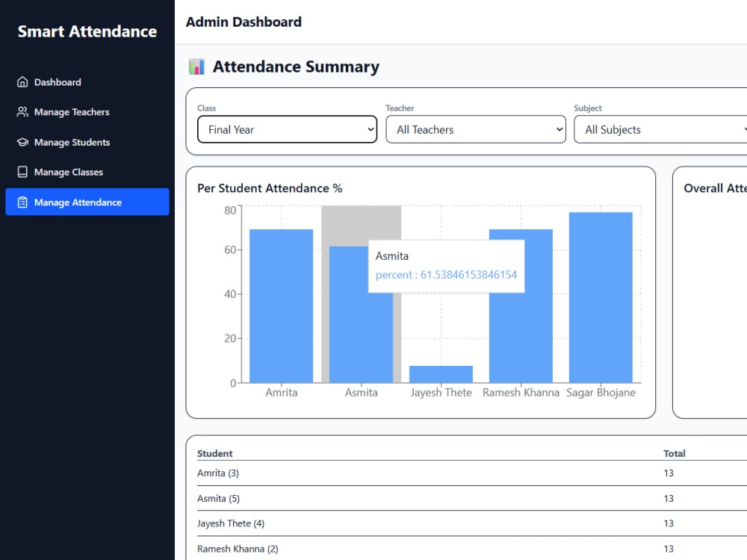Click the Total column header
This screenshot has height=560, width=747.
[674, 453]
